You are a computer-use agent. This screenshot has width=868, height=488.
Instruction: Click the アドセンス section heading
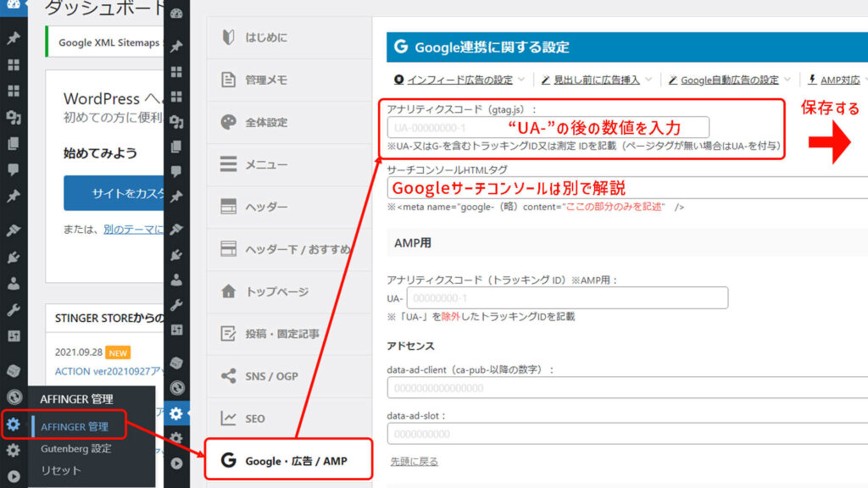tap(411, 346)
